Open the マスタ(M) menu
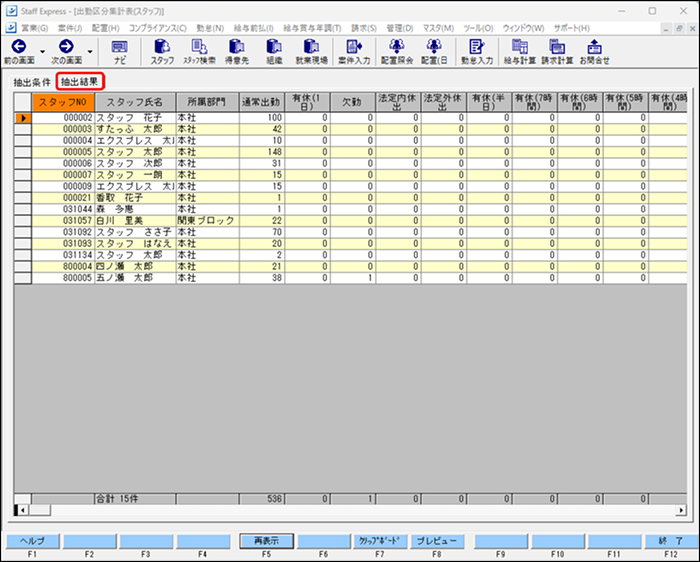Screen dimensions: 700x562 (438, 28)
